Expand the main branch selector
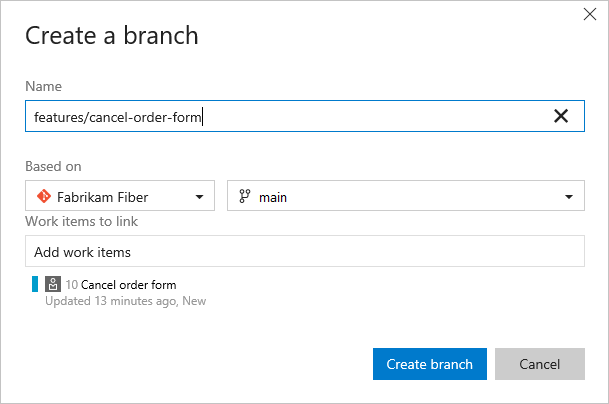Screen dimensions: 609x404 click(x=405, y=196)
